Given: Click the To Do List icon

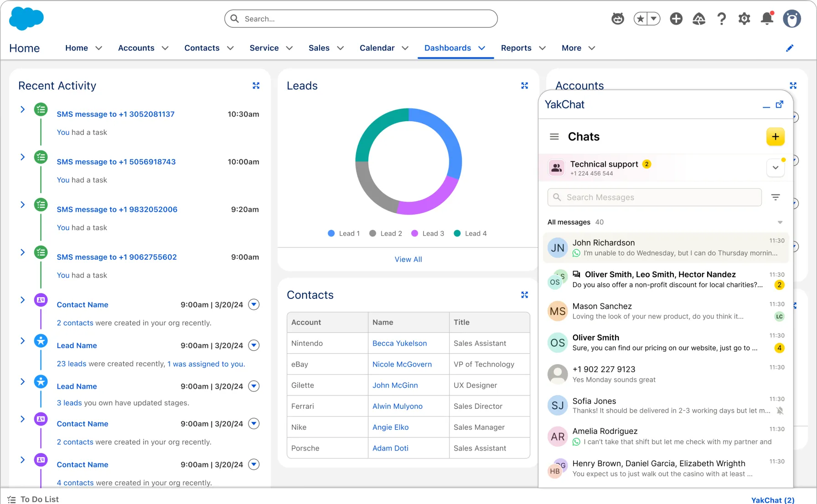Looking at the screenshot, I should pyautogui.click(x=11, y=499).
